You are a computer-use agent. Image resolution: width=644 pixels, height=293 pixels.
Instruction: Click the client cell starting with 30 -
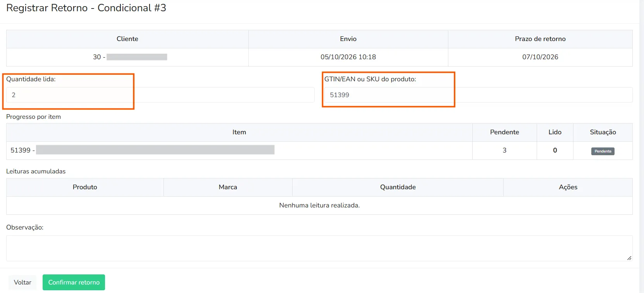point(127,57)
